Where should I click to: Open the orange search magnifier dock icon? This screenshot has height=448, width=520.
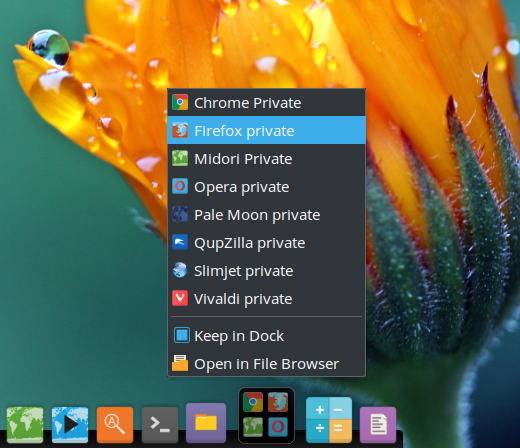coord(115,425)
